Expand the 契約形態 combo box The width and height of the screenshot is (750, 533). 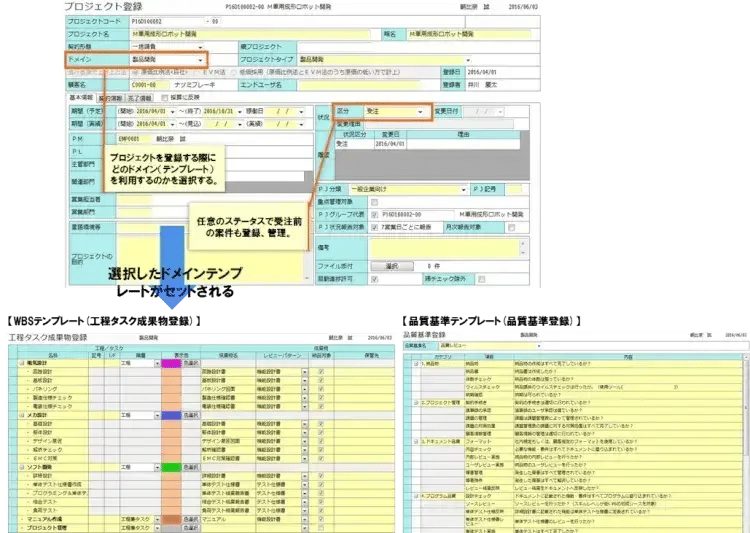(x=200, y=47)
